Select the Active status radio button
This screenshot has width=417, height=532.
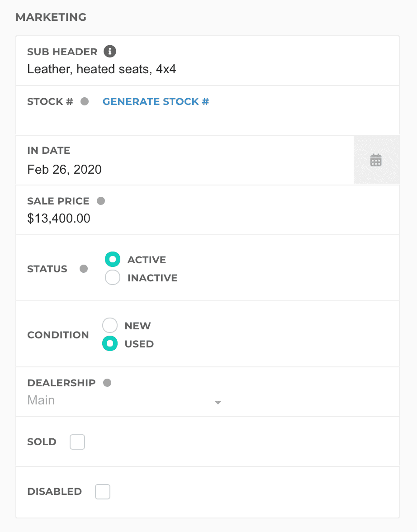pyautogui.click(x=113, y=260)
